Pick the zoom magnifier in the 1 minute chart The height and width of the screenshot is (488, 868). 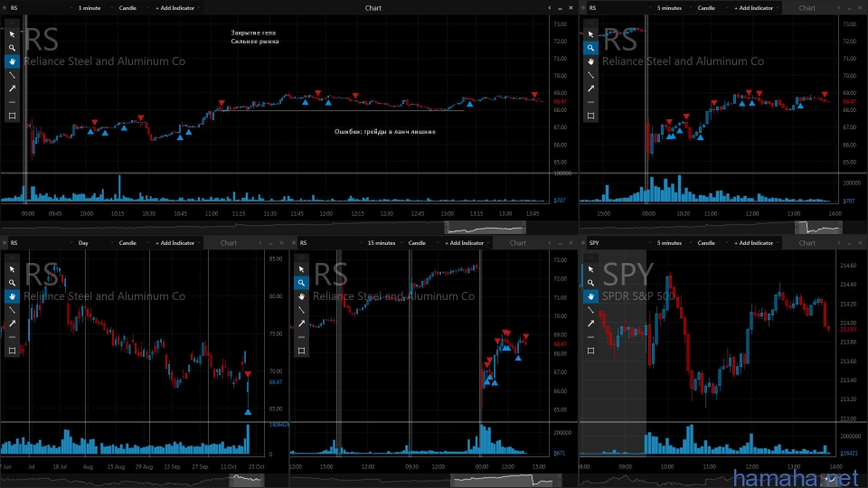12,47
